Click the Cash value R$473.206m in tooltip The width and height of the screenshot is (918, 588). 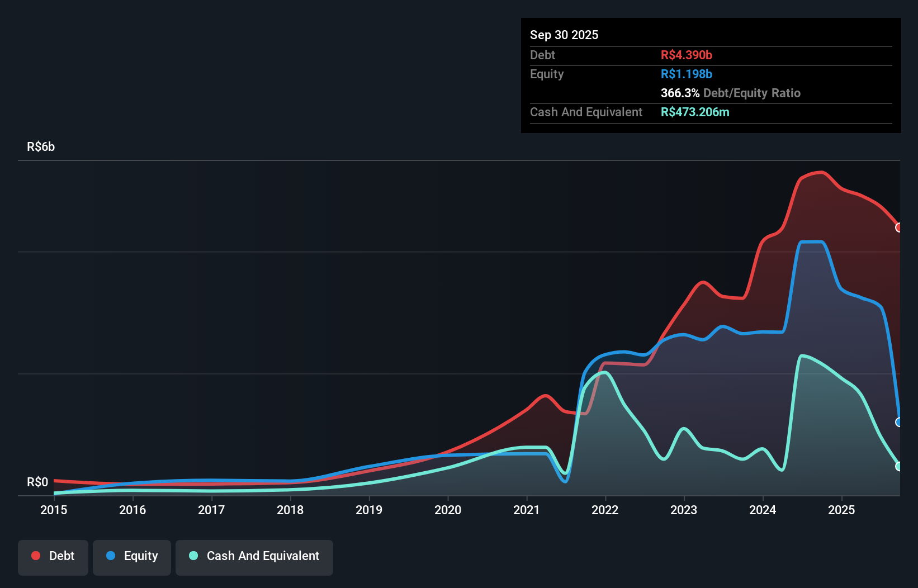(695, 112)
